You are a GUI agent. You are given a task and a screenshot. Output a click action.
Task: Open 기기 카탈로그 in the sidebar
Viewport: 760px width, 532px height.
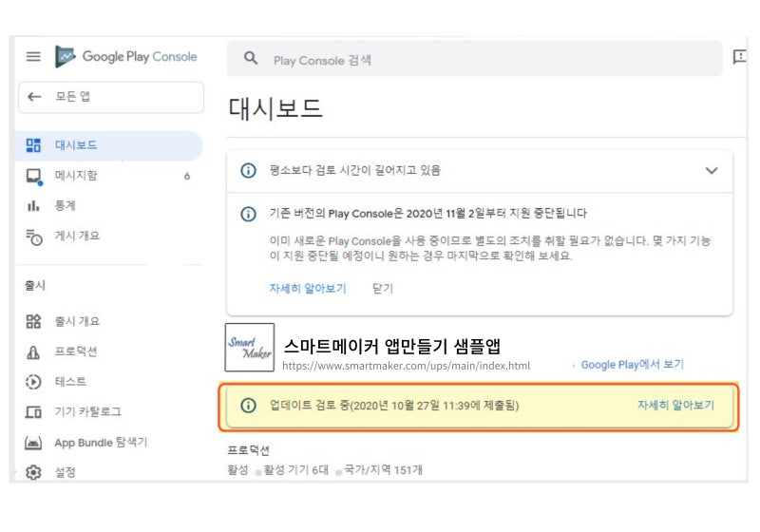(x=109, y=412)
